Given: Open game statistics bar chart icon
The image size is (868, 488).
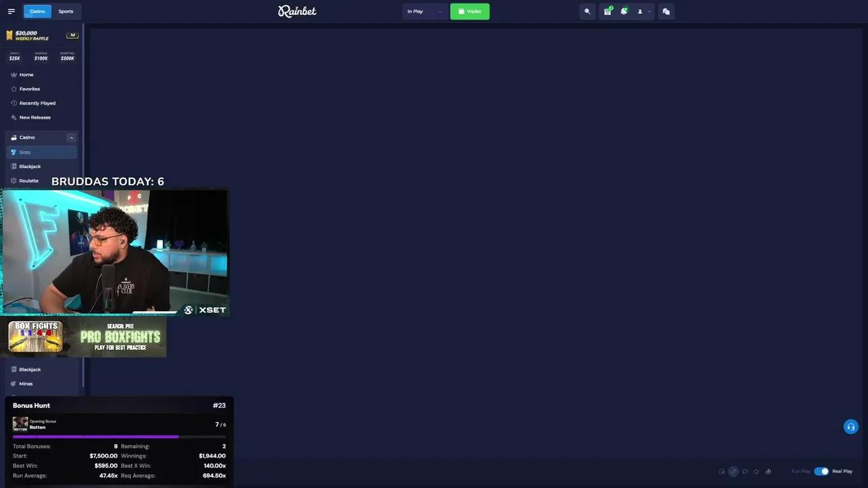Looking at the screenshot, I should (x=768, y=471).
